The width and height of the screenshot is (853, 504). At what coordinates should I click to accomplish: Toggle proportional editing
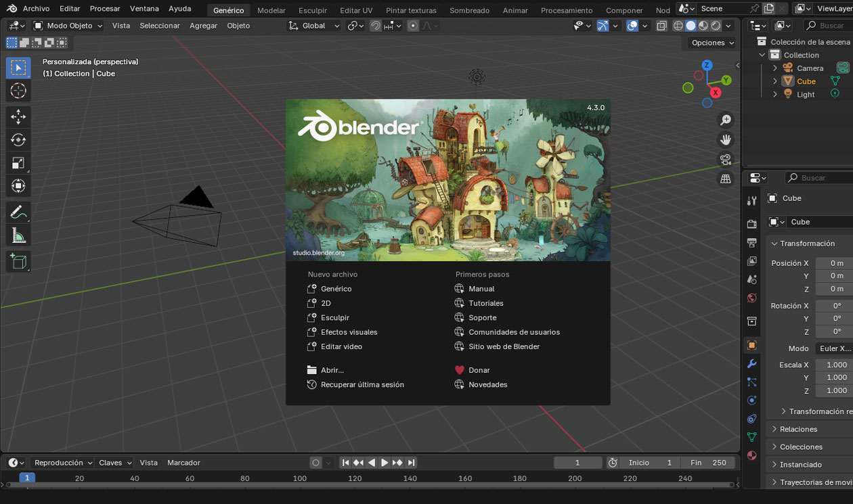[413, 26]
